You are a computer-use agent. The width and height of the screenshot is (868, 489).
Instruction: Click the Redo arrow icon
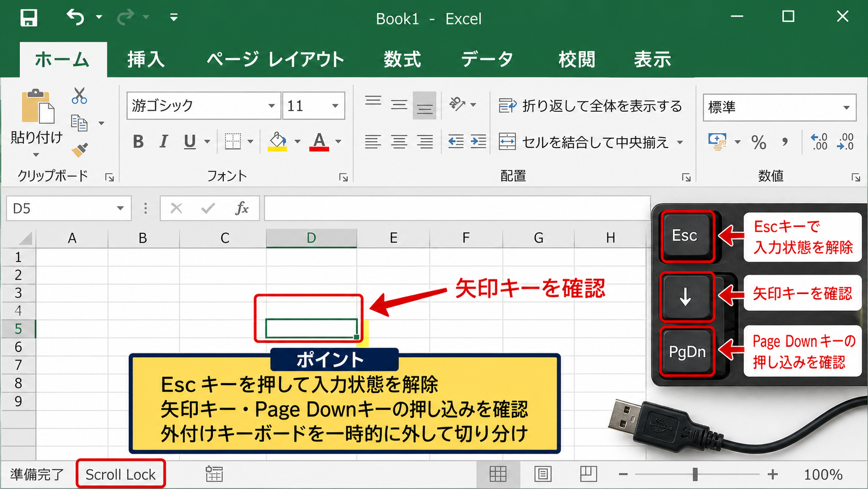pyautogui.click(x=126, y=18)
